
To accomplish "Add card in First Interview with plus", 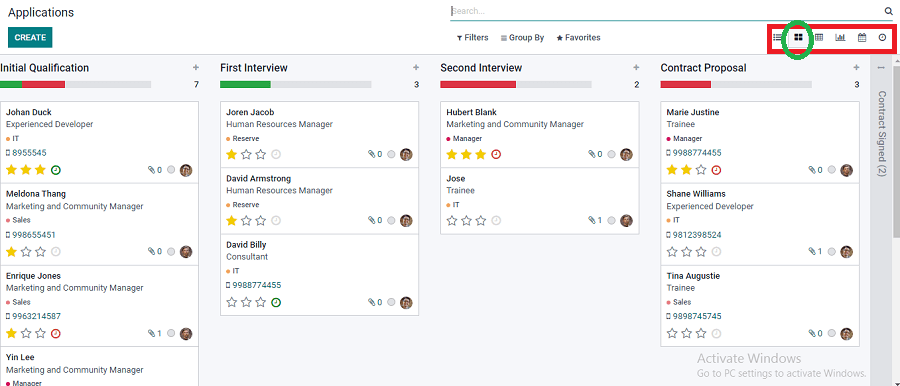I will tap(416, 68).
